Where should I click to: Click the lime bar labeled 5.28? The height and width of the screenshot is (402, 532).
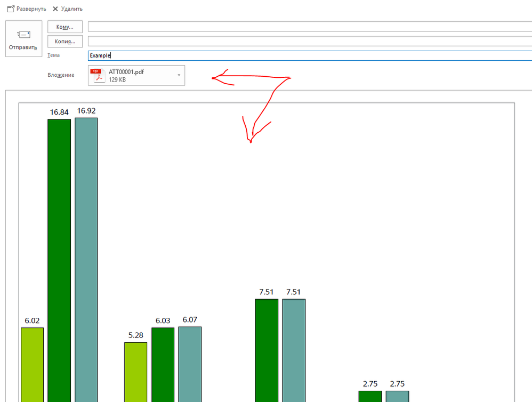(x=136, y=372)
